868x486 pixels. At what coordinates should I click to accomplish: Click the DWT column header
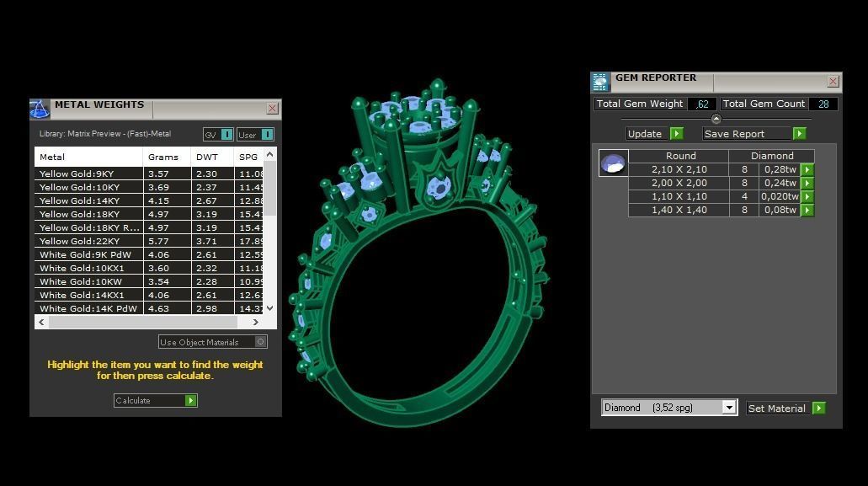(212, 158)
